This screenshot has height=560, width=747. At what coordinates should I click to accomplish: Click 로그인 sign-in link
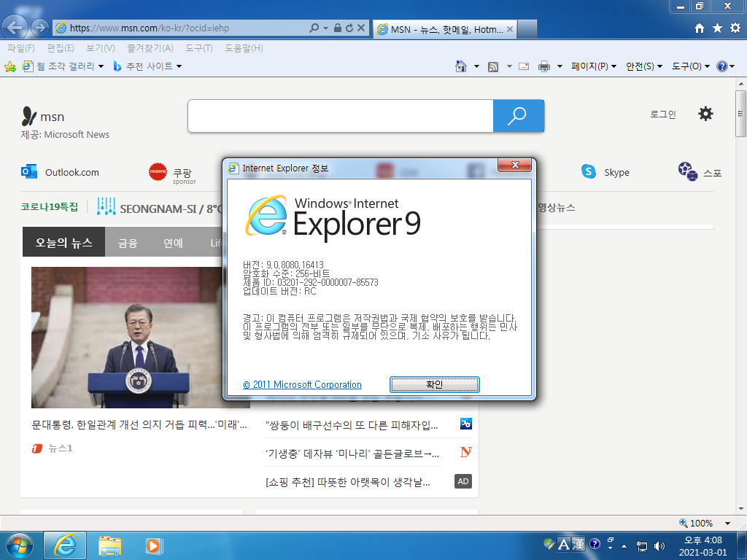(663, 114)
